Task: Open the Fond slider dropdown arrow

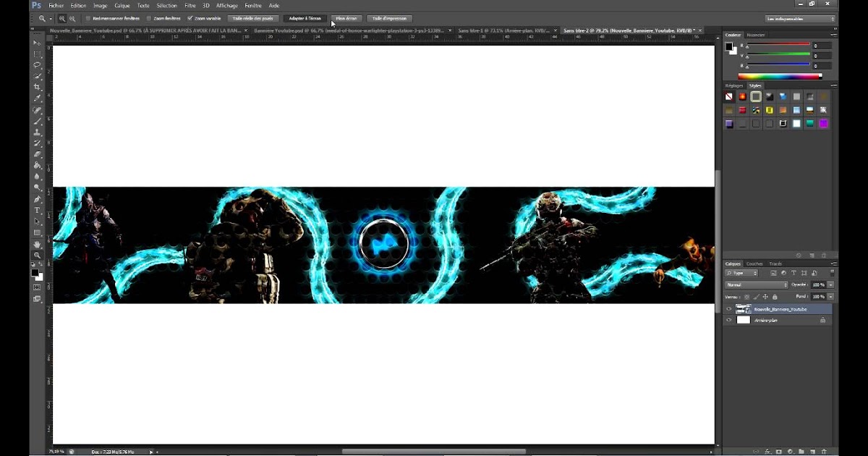Action: click(x=830, y=297)
